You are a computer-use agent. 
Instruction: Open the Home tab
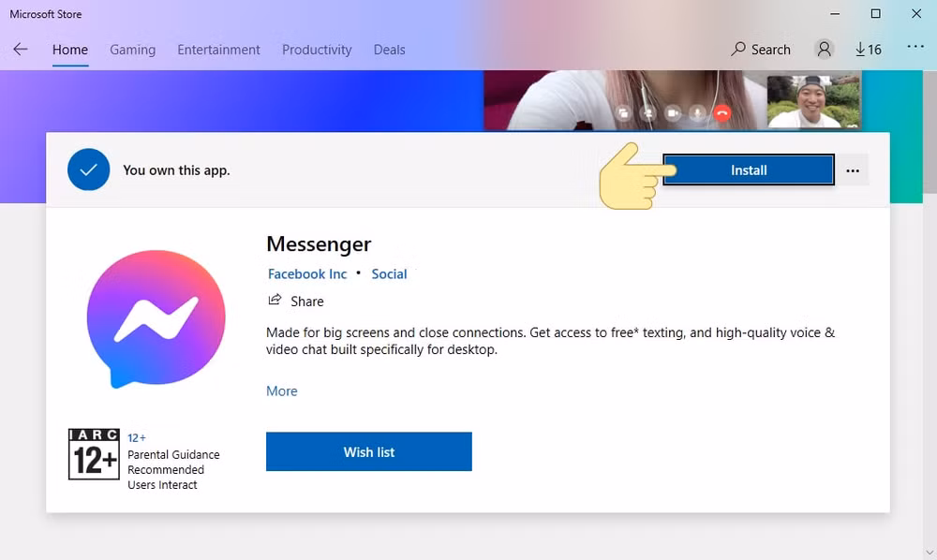click(70, 50)
